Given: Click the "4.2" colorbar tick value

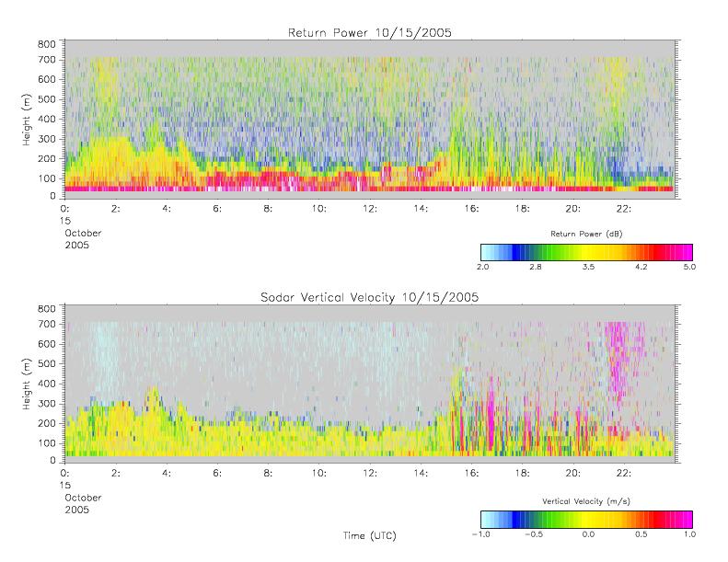Looking at the screenshot, I should [641, 267].
